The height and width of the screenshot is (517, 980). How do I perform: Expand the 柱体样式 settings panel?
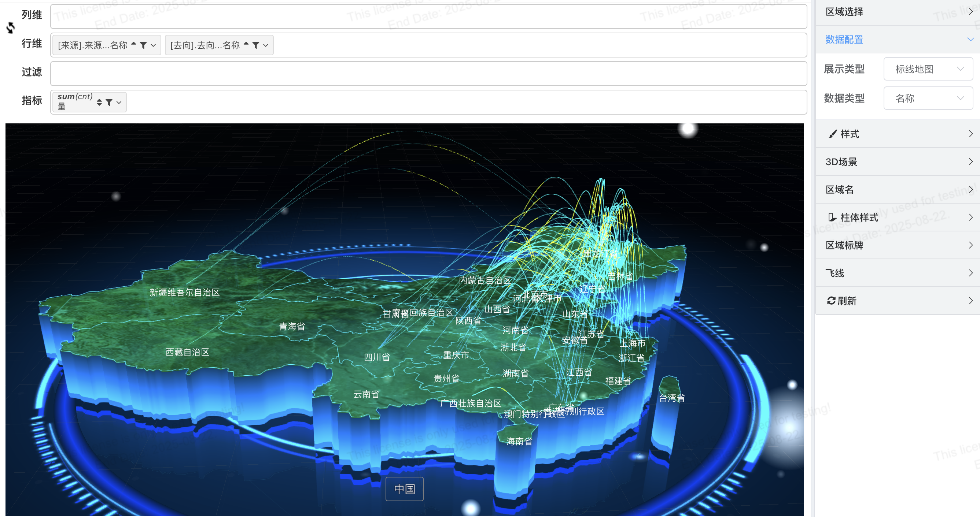tap(898, 217)
